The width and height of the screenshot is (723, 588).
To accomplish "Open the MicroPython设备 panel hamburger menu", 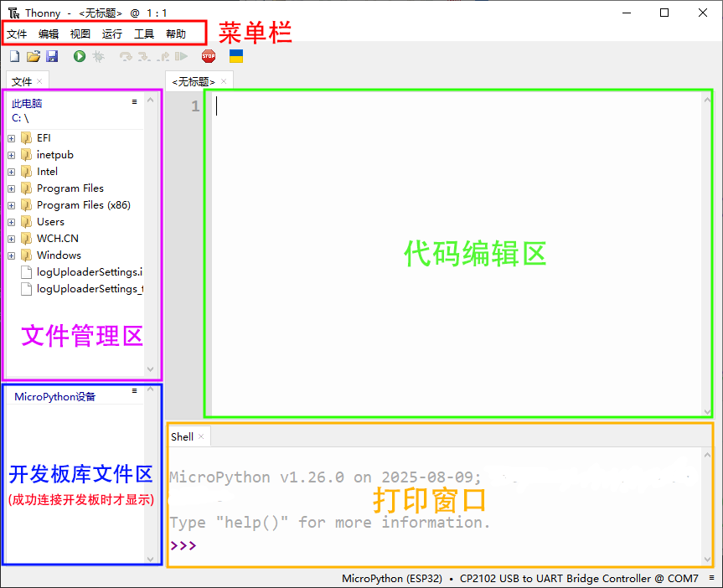I will tap(134, 390).
